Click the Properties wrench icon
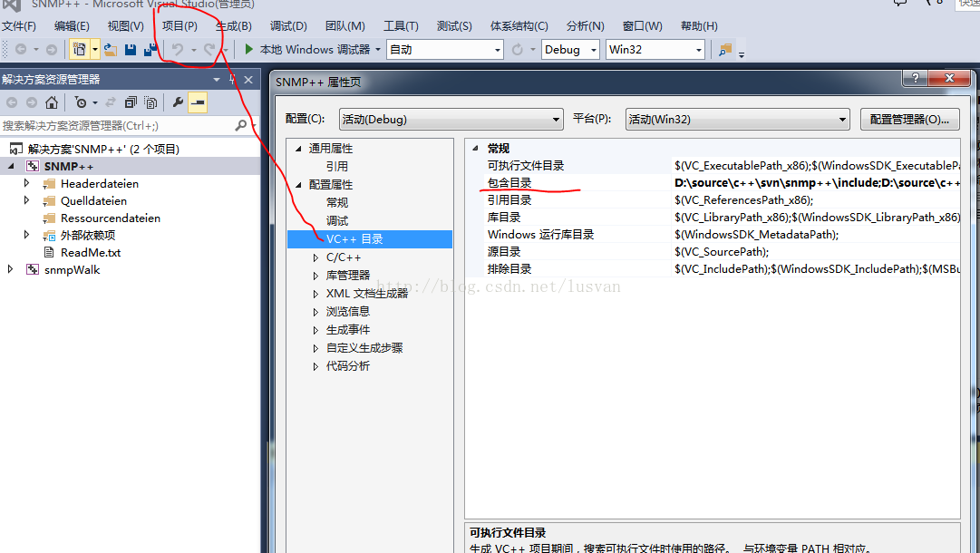The width and height of the screenshot is (980, 553). (x=178, y=102)
